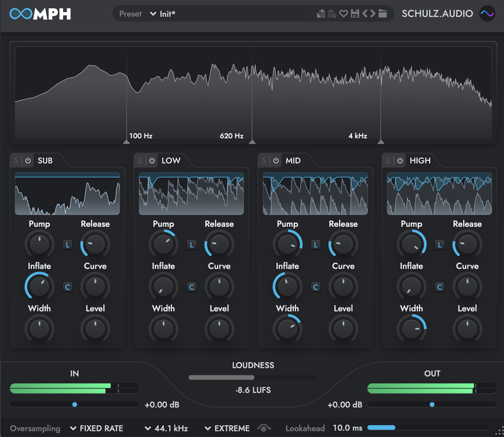Click the Lookahead slider track
504x437 pixels.
[x=403, y=428]
